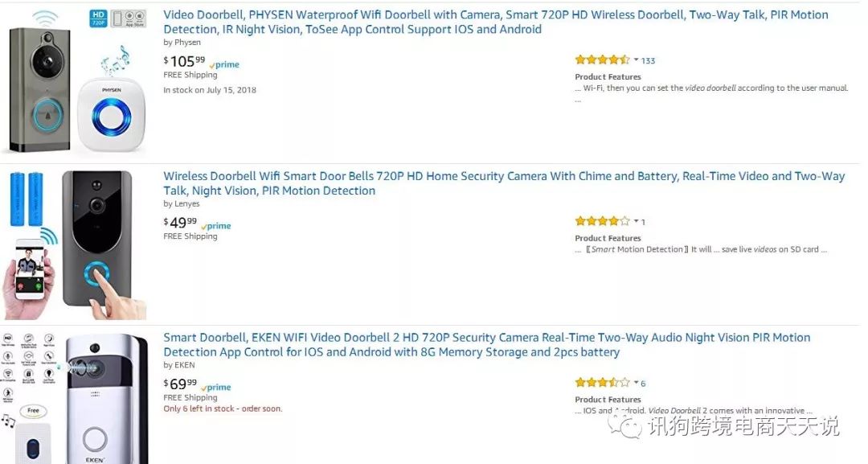Expand rating dropdown arrow on Lenyes listing
Screen dimensions: 868x464
(x=636, y=221)
